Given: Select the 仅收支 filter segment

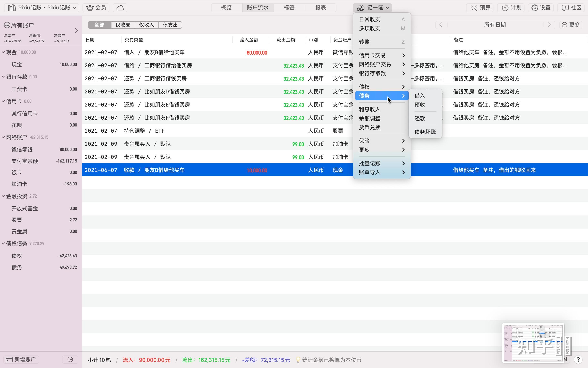Looking at the screenshot, I should click(x=123, y=25).
